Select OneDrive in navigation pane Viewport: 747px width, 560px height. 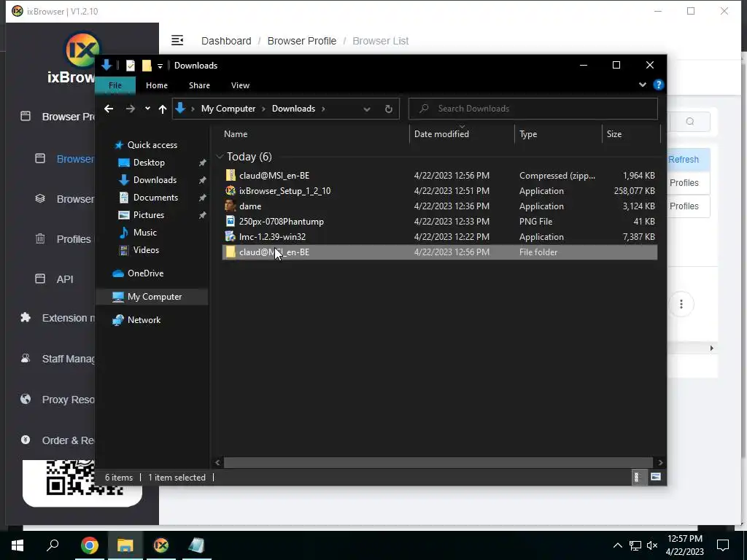coord(145,273)
